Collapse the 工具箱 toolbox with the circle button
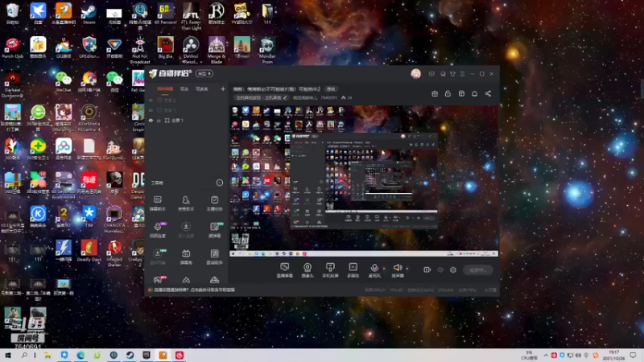 pos(219,183)
